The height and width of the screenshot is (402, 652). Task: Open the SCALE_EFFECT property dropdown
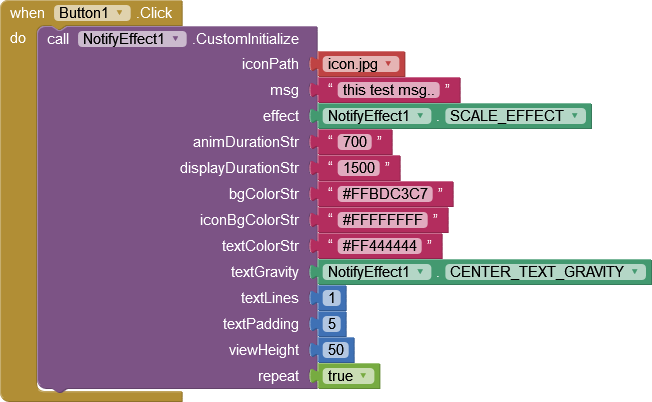click(x=576, y=116)
